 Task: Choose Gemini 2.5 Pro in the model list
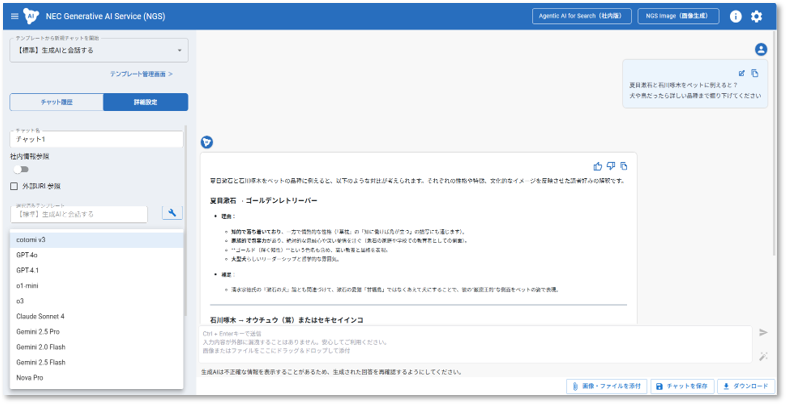click(40, 331)
